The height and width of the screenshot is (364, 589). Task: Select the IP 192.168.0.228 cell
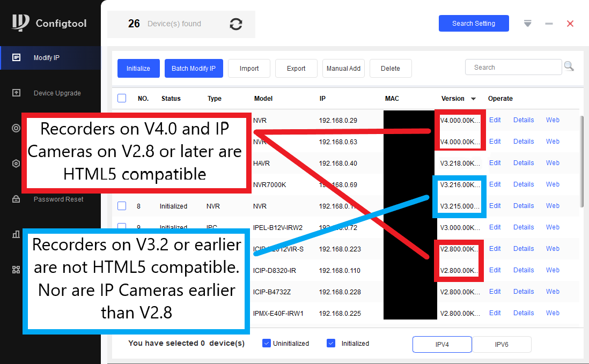click(340, 292)
